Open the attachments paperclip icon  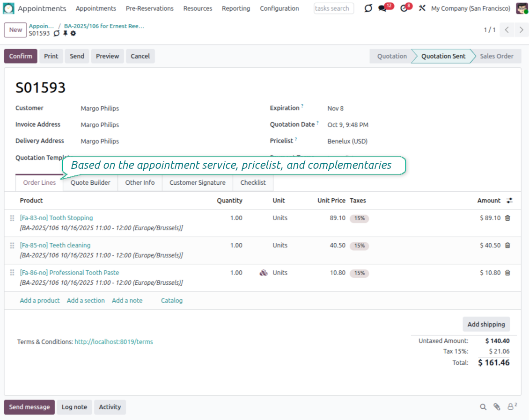(497, 407)
